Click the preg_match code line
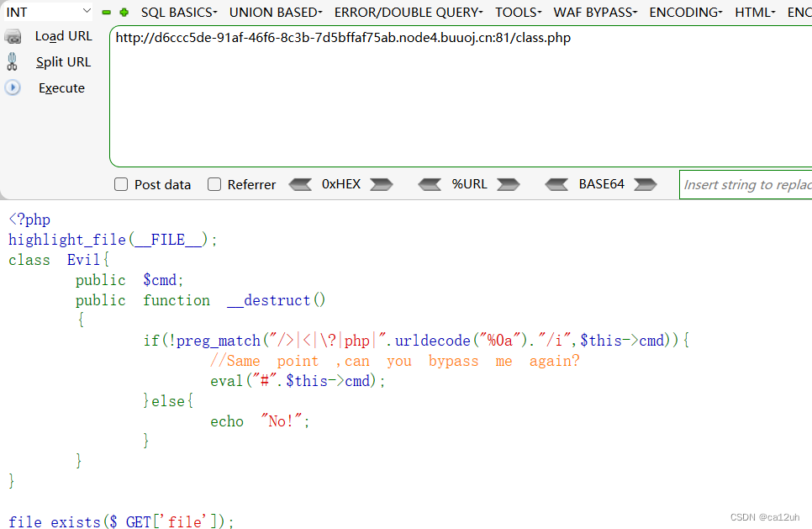The image size is (812, 529). click(x=416, y=341)
